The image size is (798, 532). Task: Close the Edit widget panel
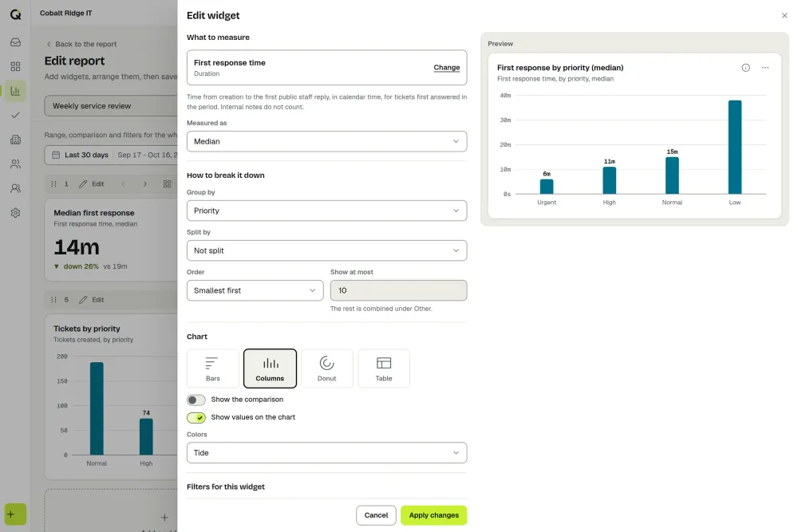784,16
